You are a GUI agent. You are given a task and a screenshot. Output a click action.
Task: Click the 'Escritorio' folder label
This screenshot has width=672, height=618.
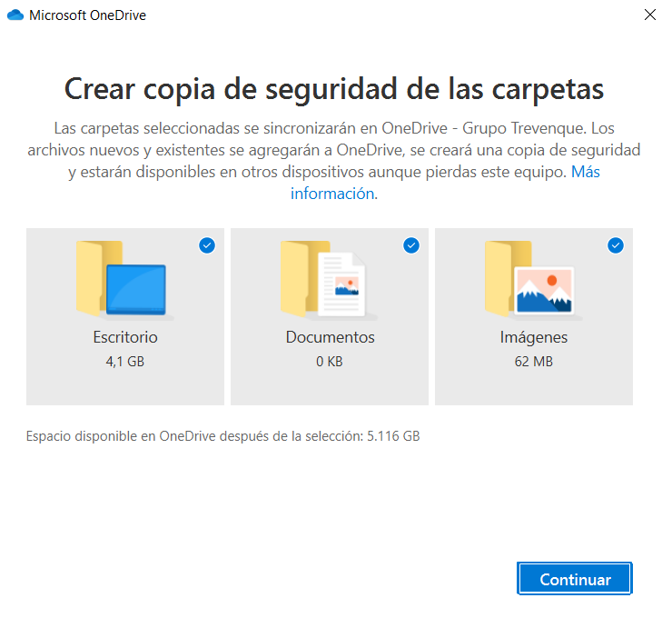point(125,337)
